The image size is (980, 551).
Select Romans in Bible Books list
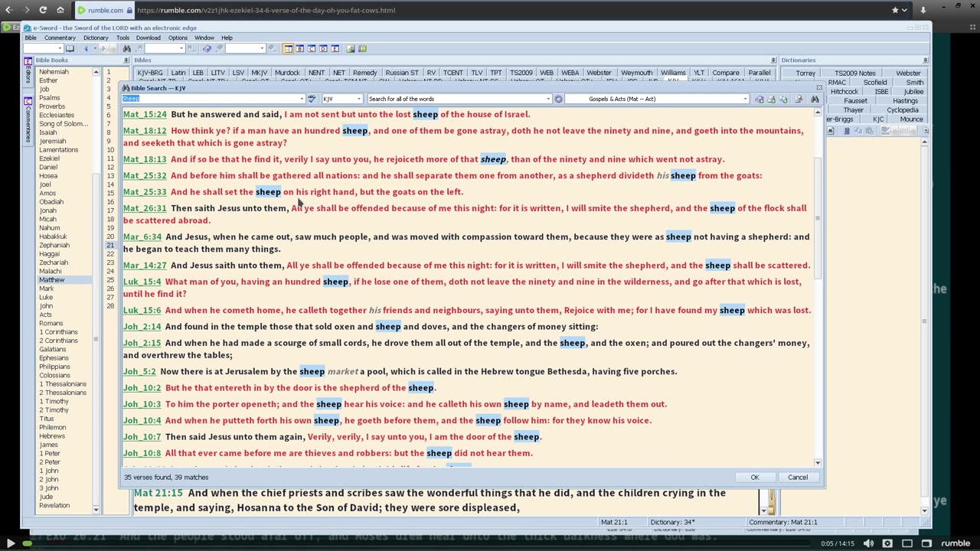point(51,323)
